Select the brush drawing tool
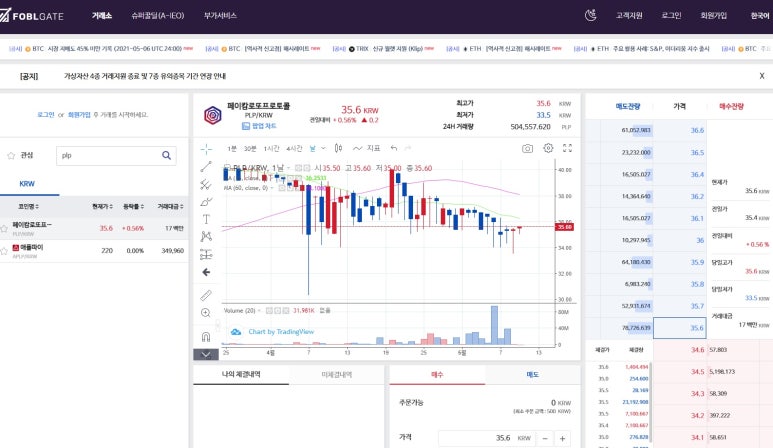 pyautogui.click(x=206, y=202)
